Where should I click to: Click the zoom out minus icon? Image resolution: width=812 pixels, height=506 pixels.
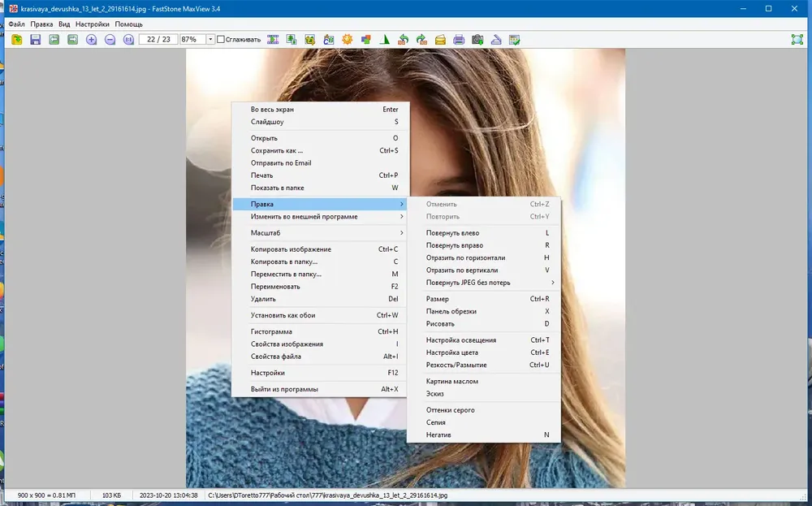coord(110,40)
